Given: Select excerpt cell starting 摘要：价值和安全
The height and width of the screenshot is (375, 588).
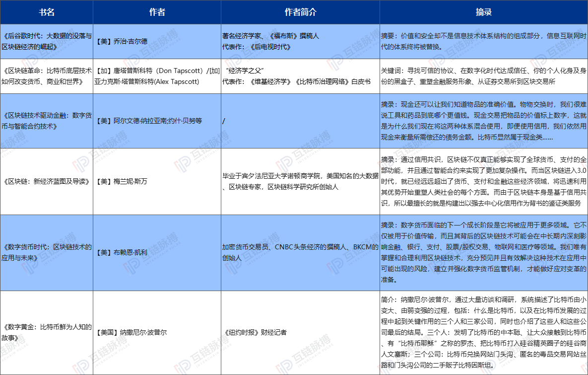Looking at the screenshot, I should click(484, 41).
